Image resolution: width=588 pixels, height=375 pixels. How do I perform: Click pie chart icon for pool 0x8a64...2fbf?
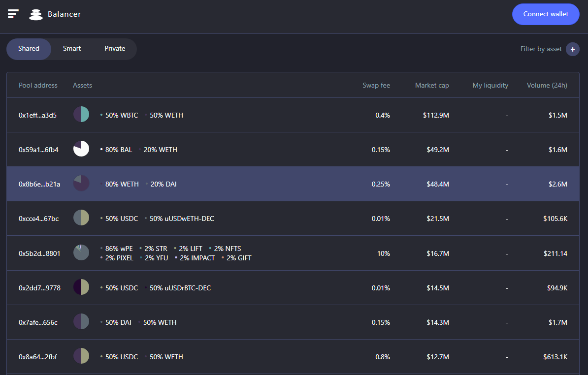pos(81,356)
